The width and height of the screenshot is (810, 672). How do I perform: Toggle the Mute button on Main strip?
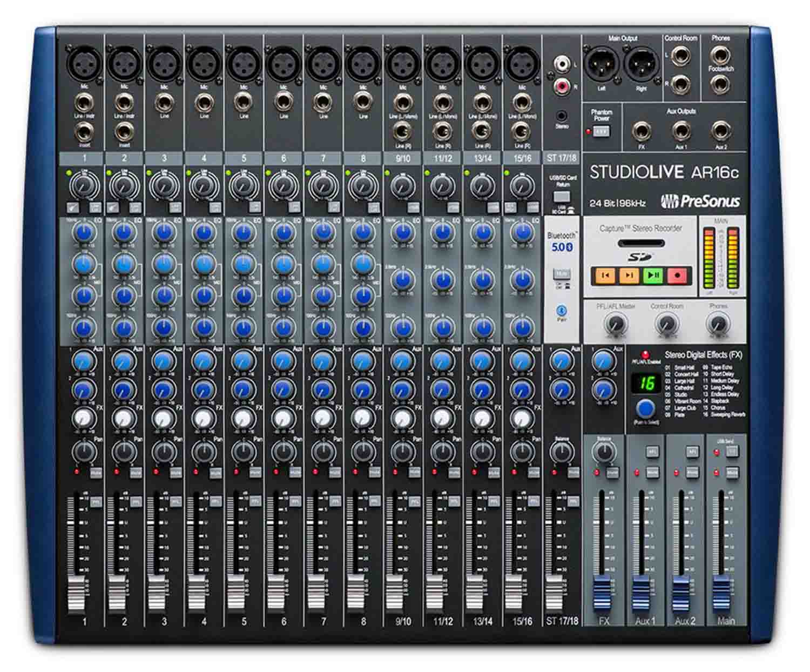click(732, 473)
